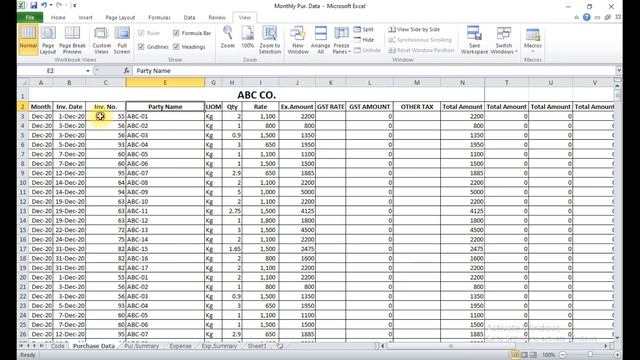640x360 pixels.
Task: Switch to Pur.Summary sheet tab
Action: 142,346
